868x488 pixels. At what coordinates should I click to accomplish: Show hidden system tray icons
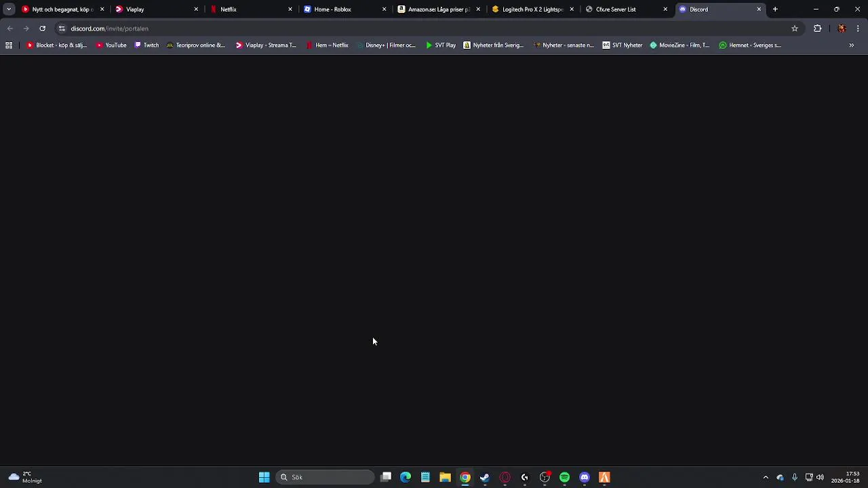(x=766, y=477)
